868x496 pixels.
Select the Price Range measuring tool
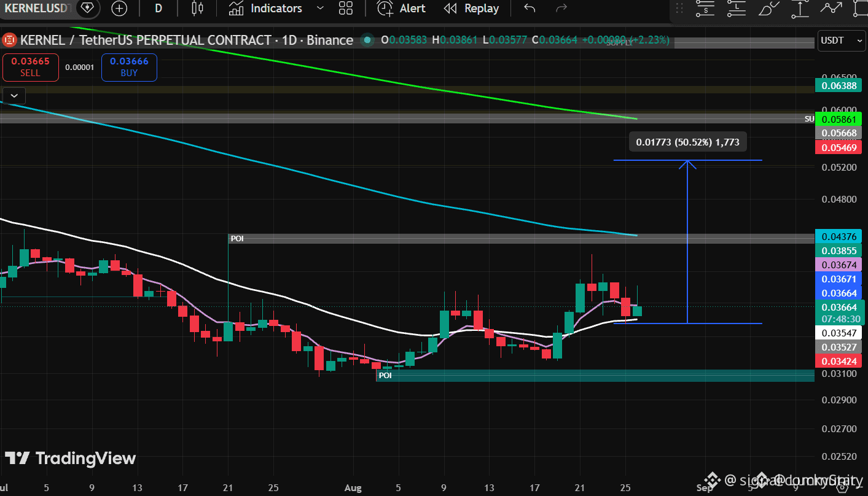coord(800,9)
